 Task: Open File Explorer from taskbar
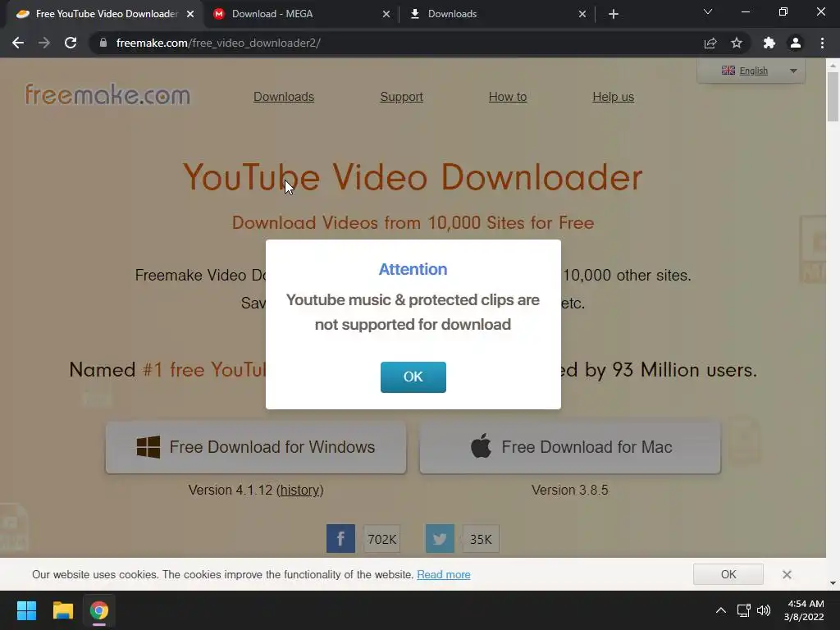(62, 610)
